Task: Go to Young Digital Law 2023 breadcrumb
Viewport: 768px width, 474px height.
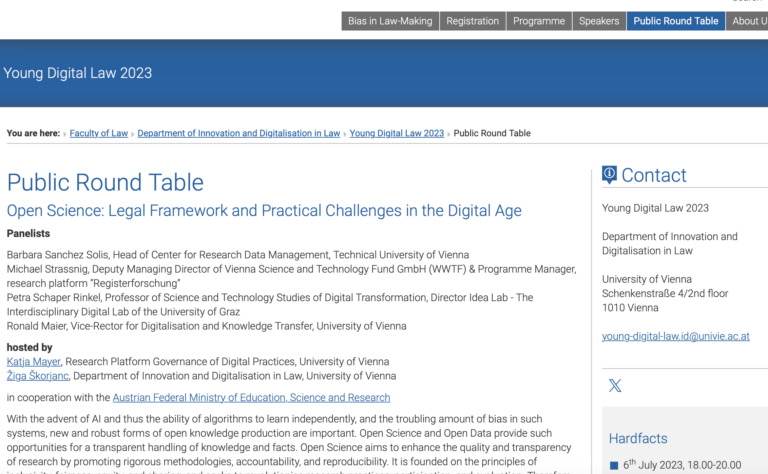Action: tap(397, 133)
